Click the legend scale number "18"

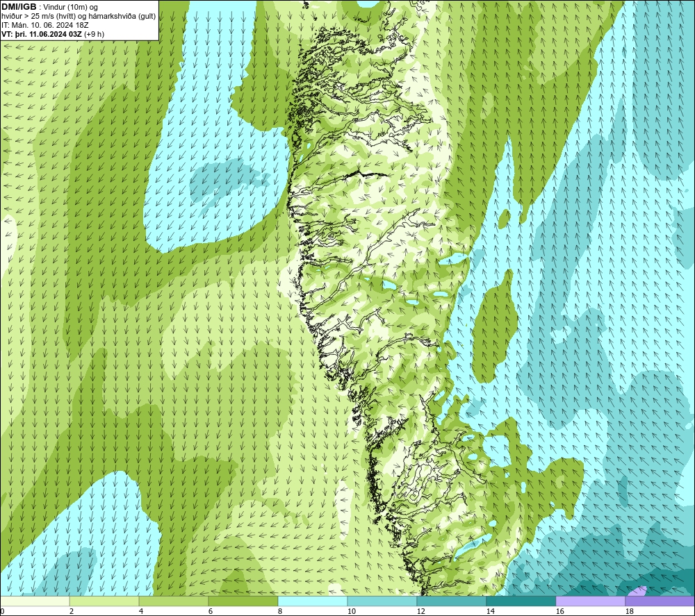630,611
